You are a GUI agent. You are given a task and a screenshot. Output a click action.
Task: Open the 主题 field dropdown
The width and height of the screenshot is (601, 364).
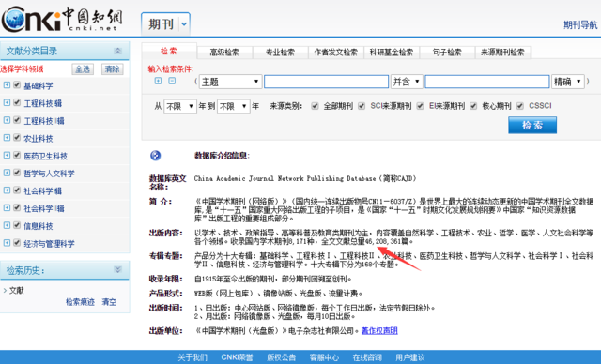[230, 82]
